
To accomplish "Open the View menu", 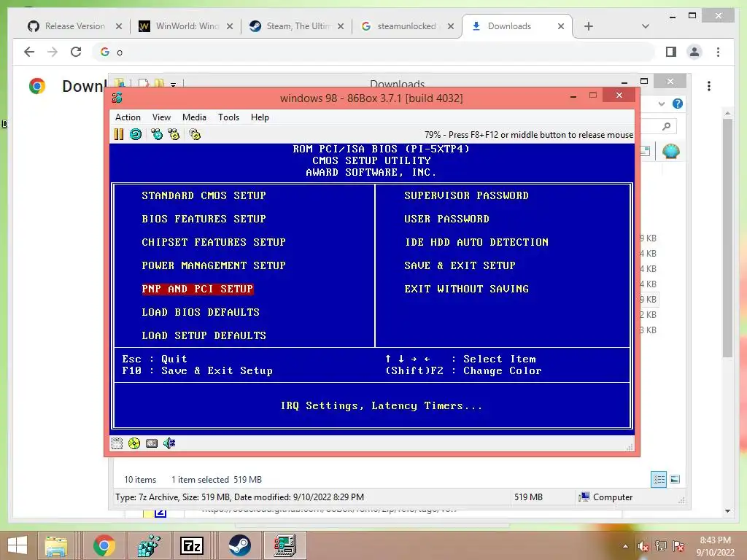I will point(161,117).
